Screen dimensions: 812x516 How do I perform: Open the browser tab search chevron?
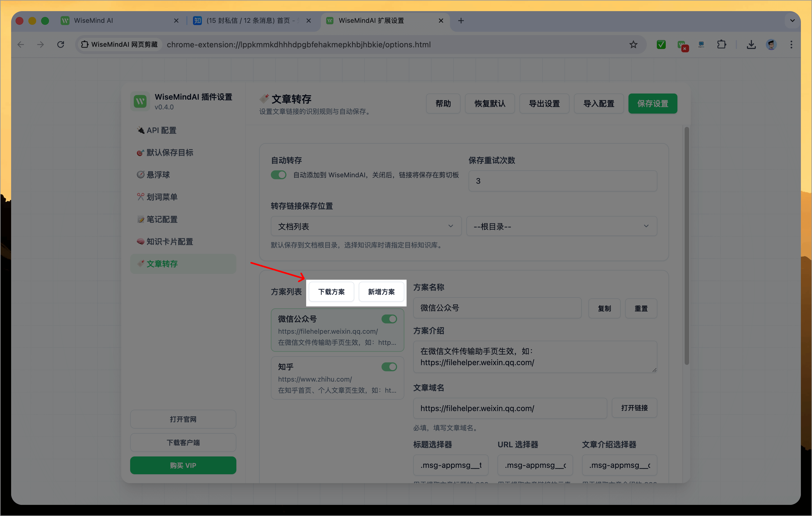point(792,21)
